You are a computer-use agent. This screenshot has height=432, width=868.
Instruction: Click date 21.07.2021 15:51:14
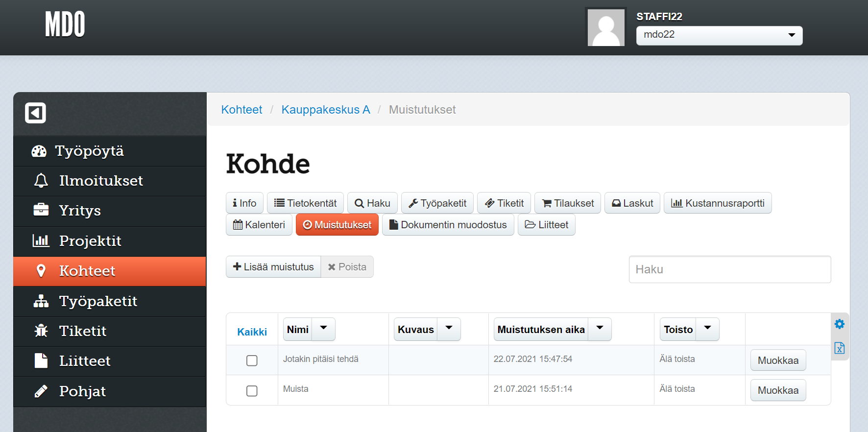coord(533,389)
